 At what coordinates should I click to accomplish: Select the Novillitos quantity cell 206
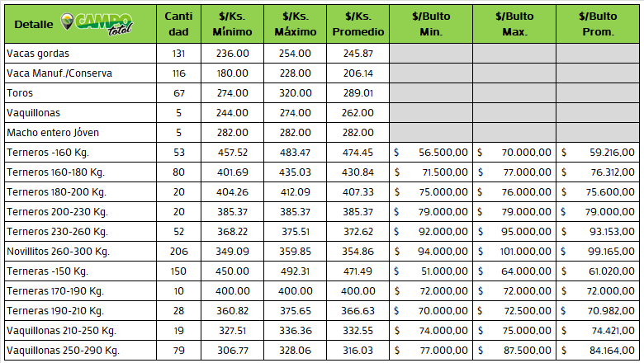(178, 252)
